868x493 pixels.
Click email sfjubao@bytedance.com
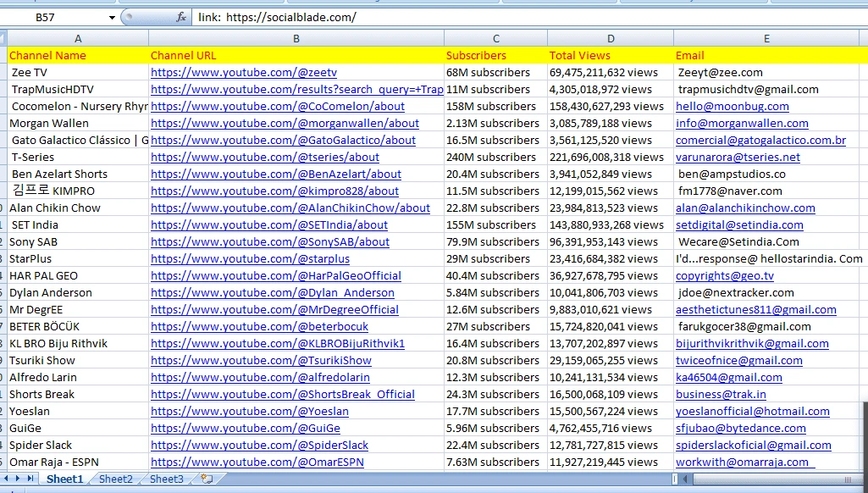click(x=741, y=428)
